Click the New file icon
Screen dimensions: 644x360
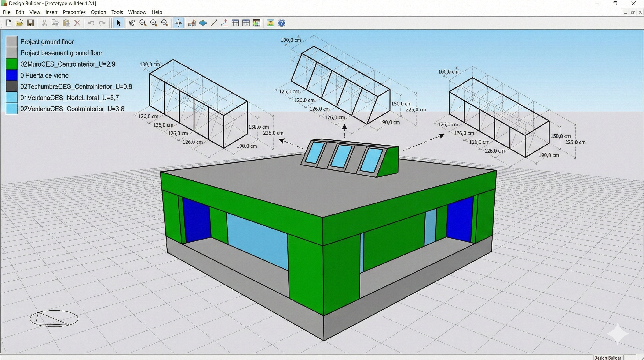point(8,23)
